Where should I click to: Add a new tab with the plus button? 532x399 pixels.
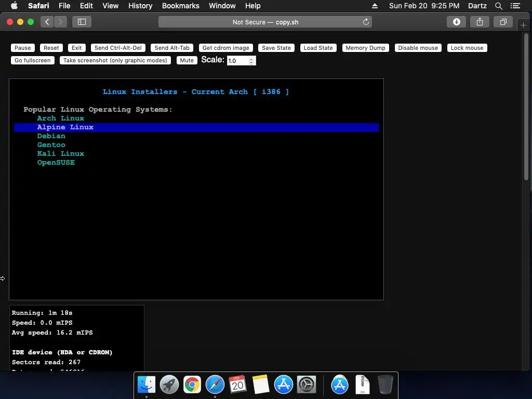coord(523,25)
